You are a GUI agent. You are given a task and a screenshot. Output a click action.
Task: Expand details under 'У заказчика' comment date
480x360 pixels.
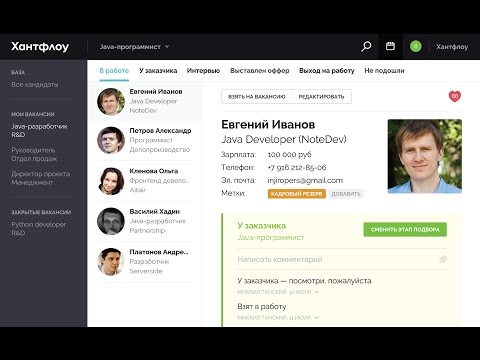coord(317,292)
